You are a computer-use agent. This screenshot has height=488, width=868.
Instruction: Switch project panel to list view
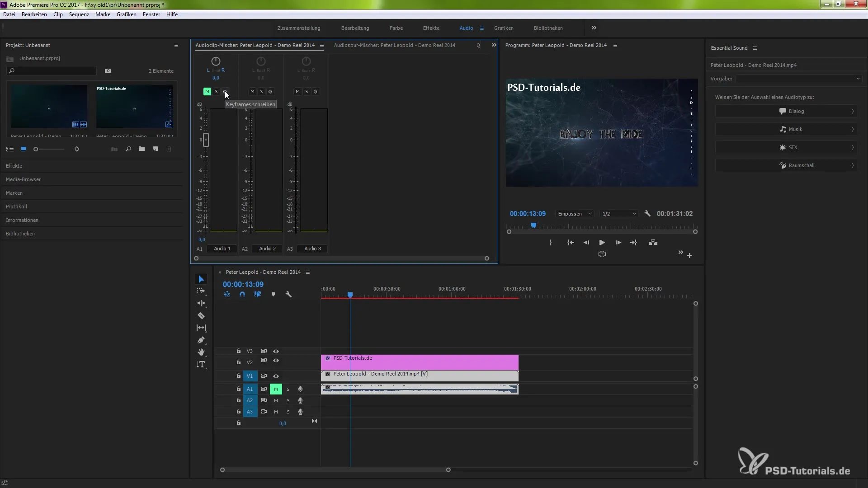pos(9,149)
